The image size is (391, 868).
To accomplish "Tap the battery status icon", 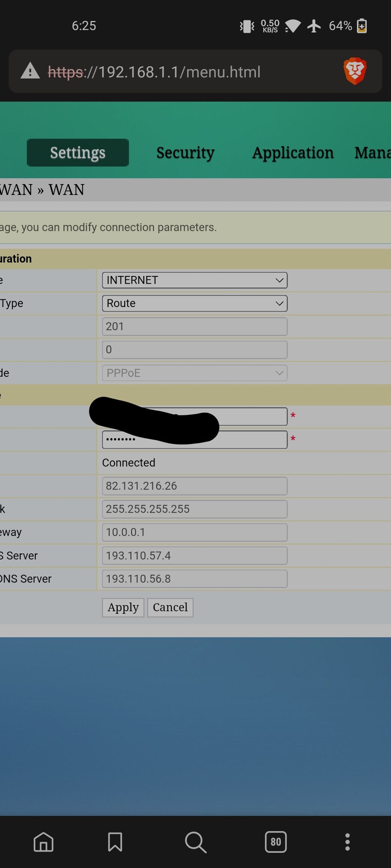I will point(362,26).
